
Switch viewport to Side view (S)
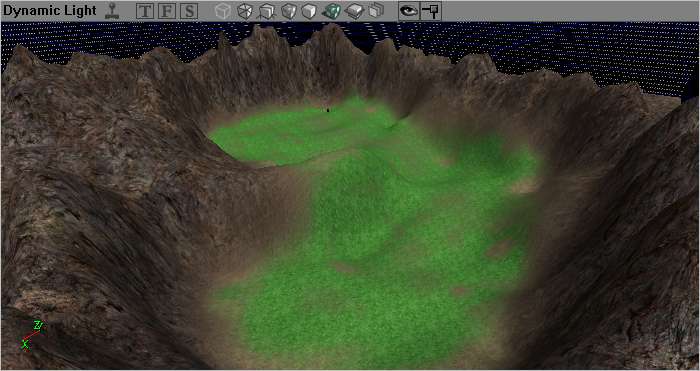(x=189, y=11)
